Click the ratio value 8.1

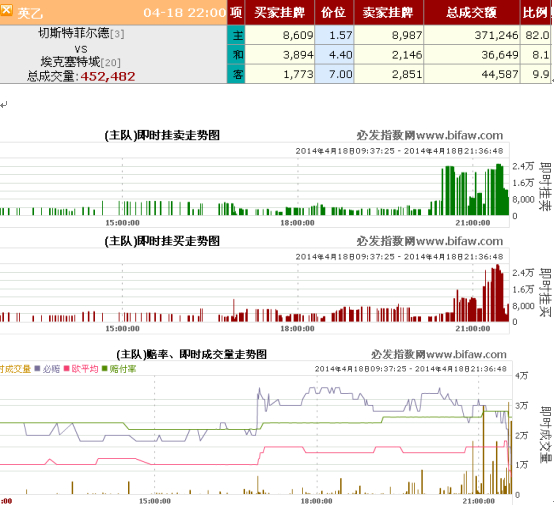pyautogui.click(x=541, y=55)
